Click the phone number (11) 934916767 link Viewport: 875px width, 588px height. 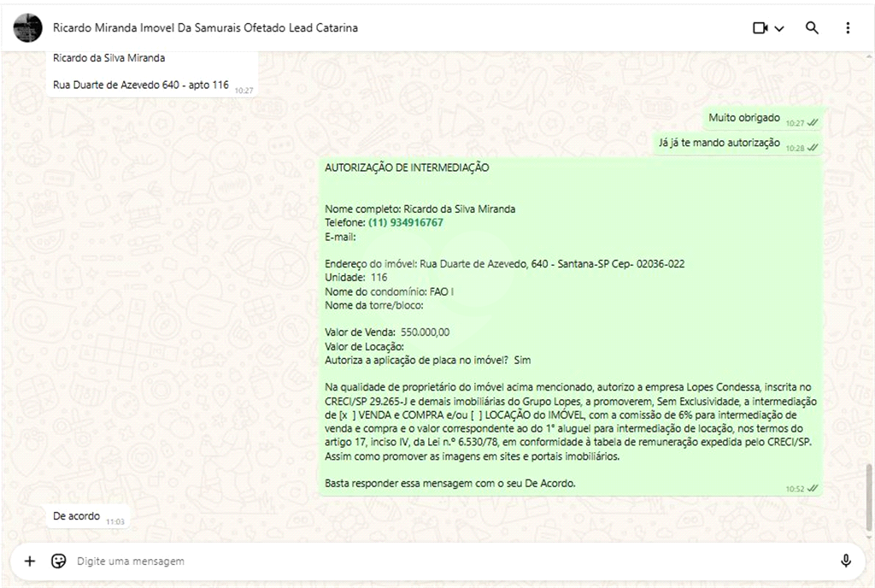point(405,222)
